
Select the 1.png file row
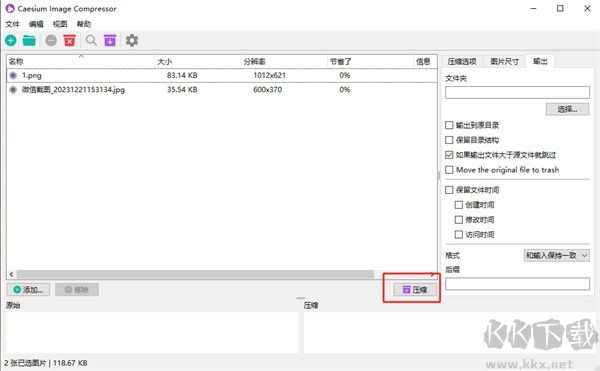pos(222,75)
